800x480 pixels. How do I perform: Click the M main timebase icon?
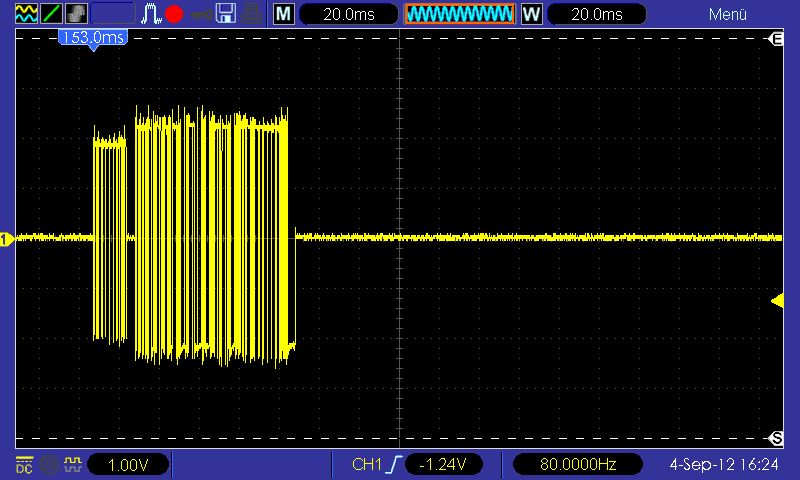284,14
